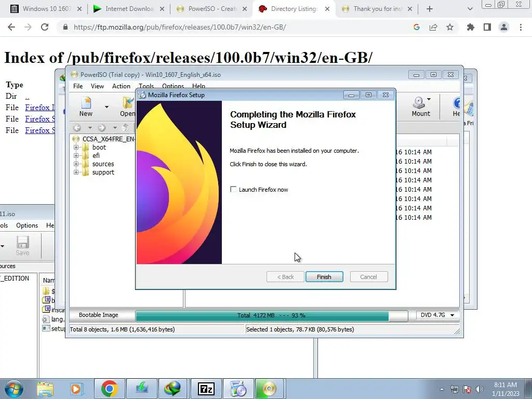Open the Windows Start orb
This screenshot has height=399, width=532.
(14, 389)
